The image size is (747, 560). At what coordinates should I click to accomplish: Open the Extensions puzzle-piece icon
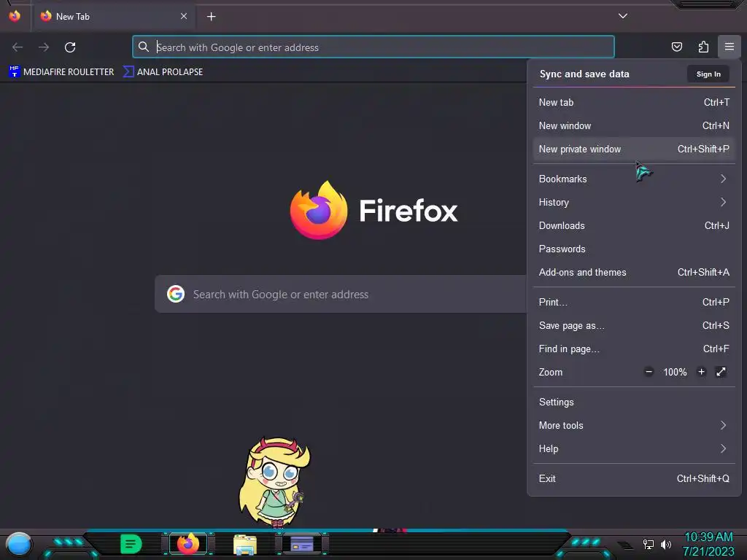703,47
